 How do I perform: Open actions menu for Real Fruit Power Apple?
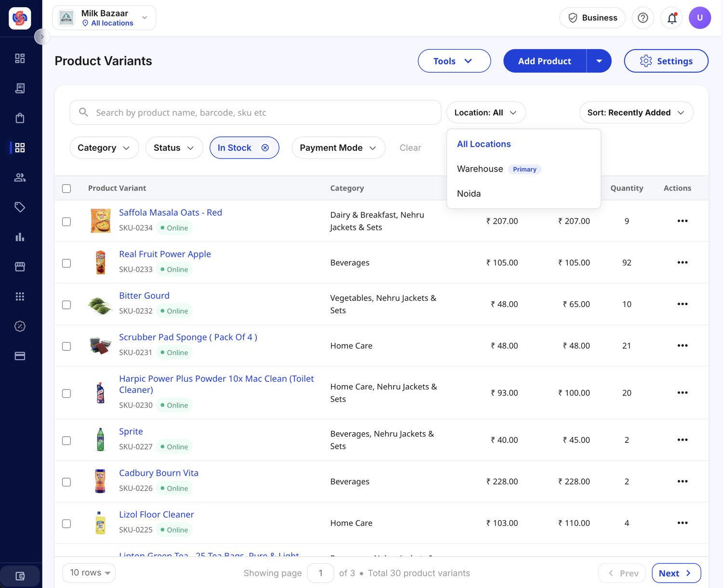point(683,262)
